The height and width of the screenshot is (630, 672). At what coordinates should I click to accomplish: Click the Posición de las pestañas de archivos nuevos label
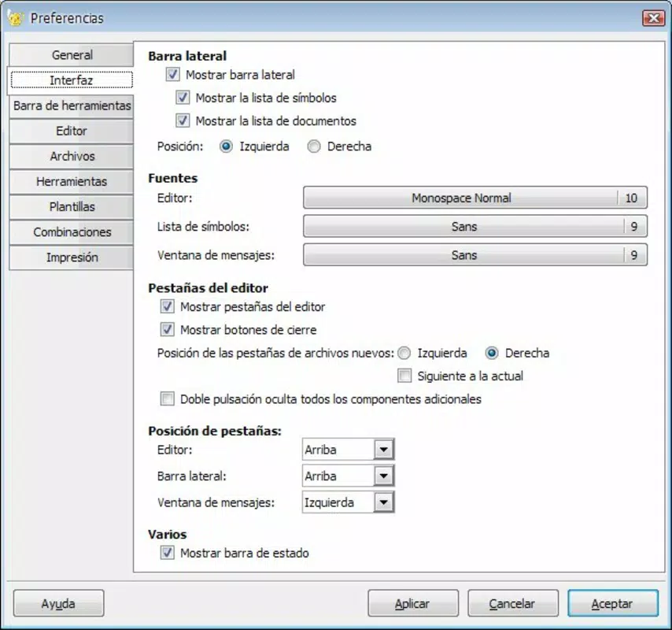coord(275,353)
